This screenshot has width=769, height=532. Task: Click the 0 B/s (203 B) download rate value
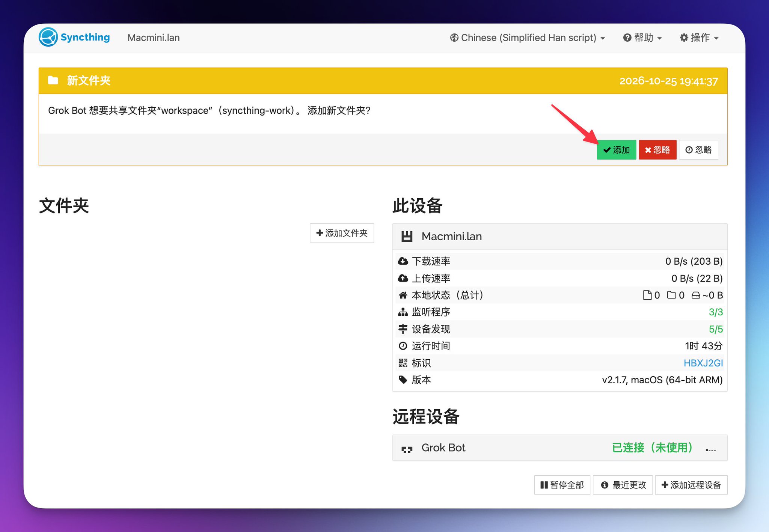point(694,261)
